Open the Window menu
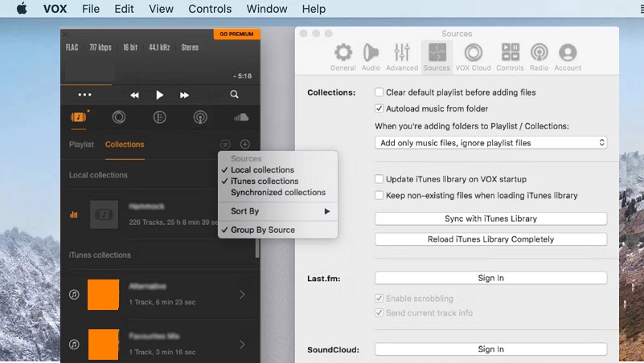The width and height of the screenshot is (644, 363). (x=267, y=9)
